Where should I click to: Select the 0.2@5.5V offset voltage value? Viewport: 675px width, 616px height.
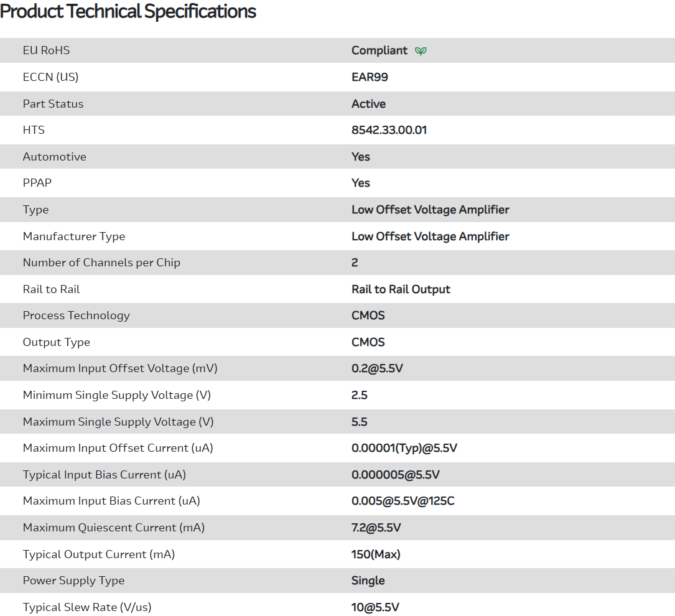coord(377,368)
